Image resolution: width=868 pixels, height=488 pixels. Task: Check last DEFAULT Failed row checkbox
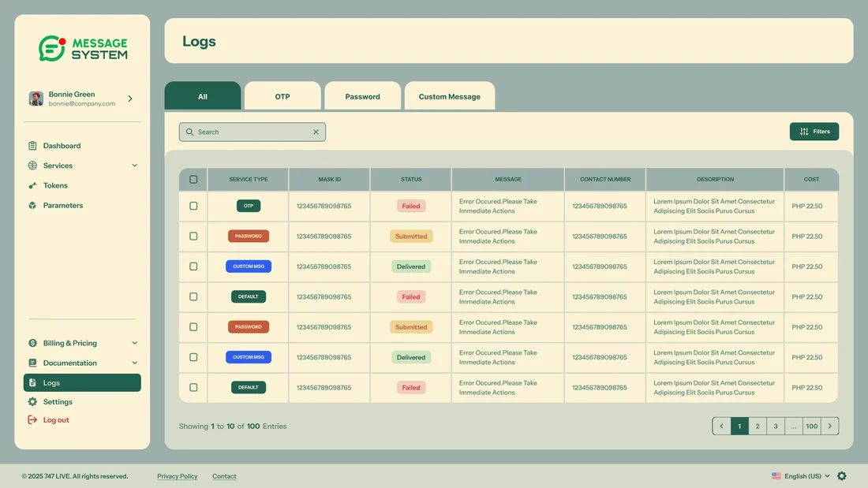[x=193, y=387]
